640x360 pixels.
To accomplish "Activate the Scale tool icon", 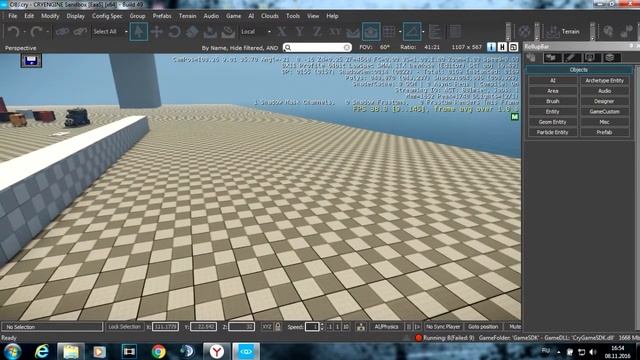I will [192, 31].
